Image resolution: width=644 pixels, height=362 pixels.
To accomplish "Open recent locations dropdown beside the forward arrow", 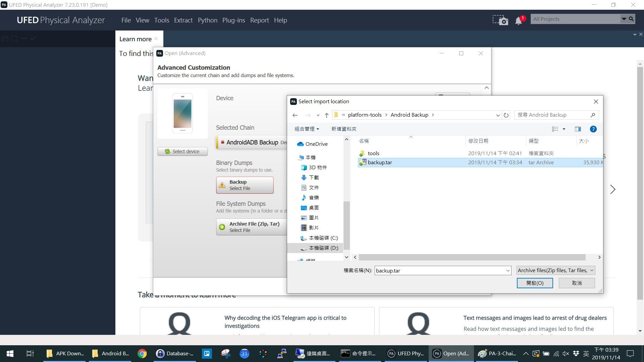I will pyautogui.click(x=318, y=115).
